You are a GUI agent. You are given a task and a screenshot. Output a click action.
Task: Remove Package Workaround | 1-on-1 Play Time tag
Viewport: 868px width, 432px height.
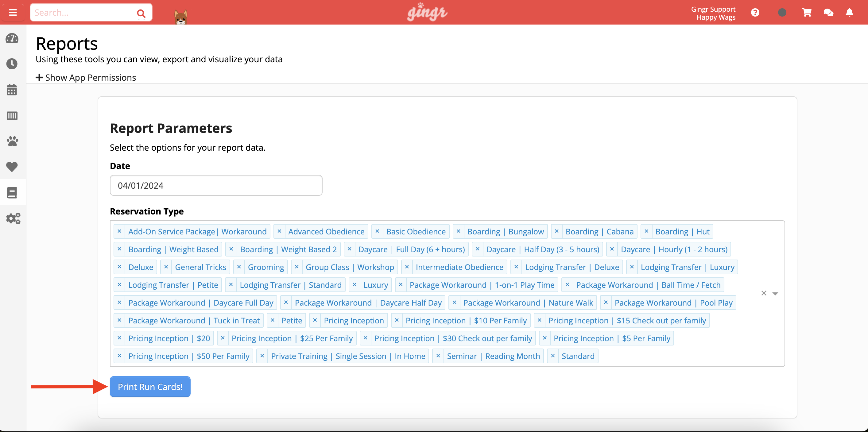click(x=401, y=285)
